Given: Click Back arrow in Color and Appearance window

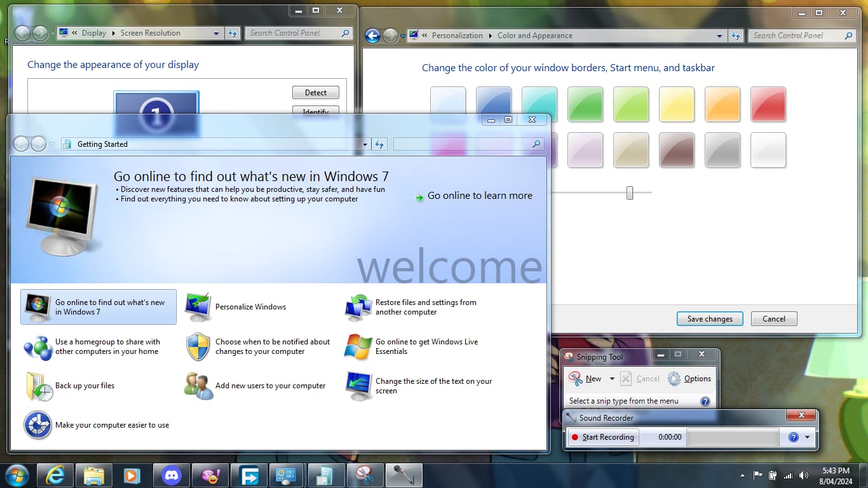Looking at the screenshot, I should (x=372, y=36).
